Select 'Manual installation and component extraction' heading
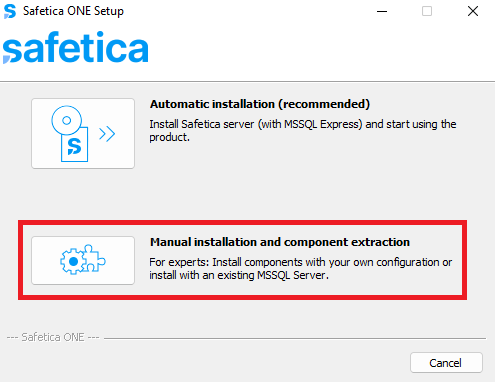 (x=280, y=242)
